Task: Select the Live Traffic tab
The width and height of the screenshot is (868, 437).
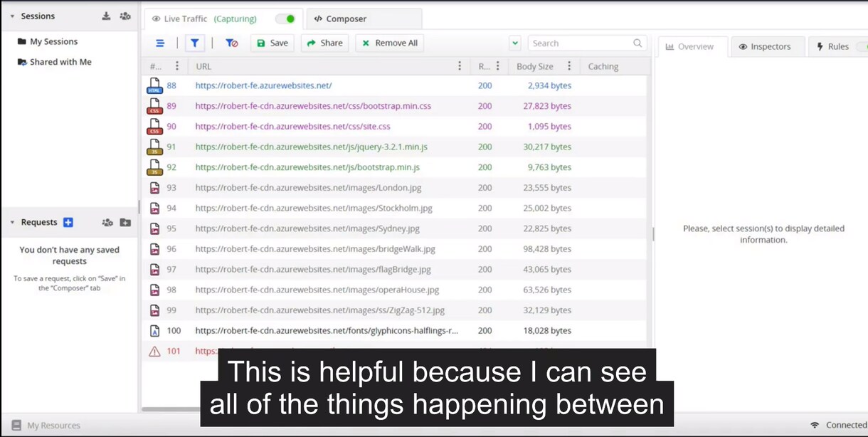Action: tap(223, 19)
